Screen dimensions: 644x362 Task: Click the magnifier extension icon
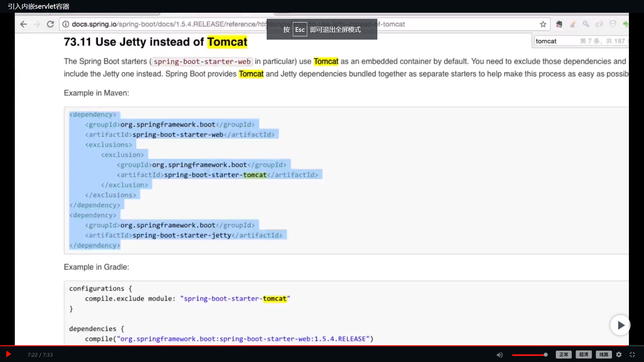click(x=586, y=24)
